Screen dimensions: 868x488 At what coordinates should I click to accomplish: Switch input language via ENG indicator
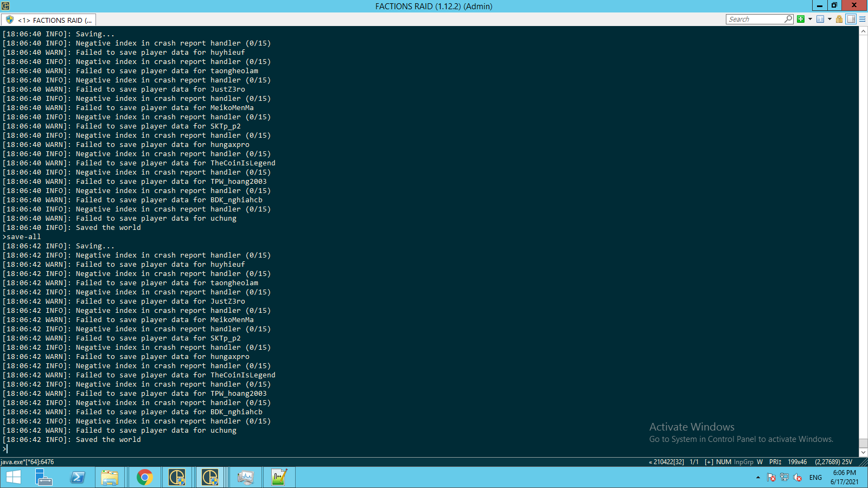tap(815, 478)
